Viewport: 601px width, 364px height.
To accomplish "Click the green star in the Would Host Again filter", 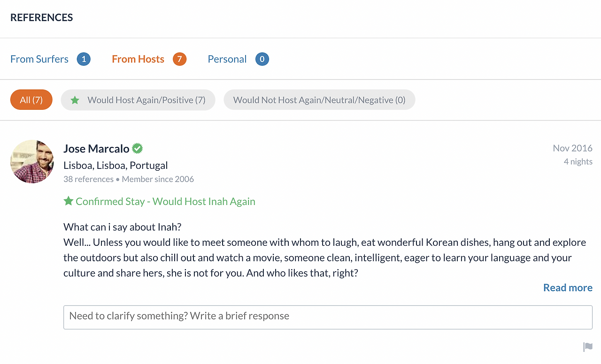I will 75,100.
